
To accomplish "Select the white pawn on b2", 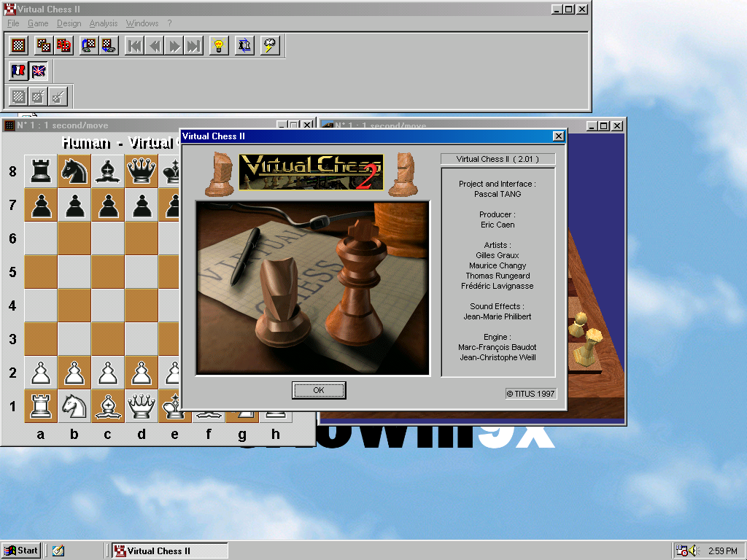I will 74,373.
